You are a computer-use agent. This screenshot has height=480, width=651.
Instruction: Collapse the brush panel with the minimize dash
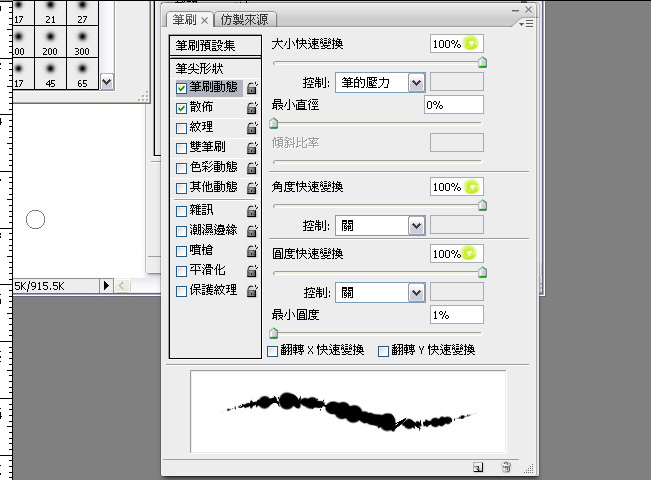pyautogui.click(x=515, y=10)
